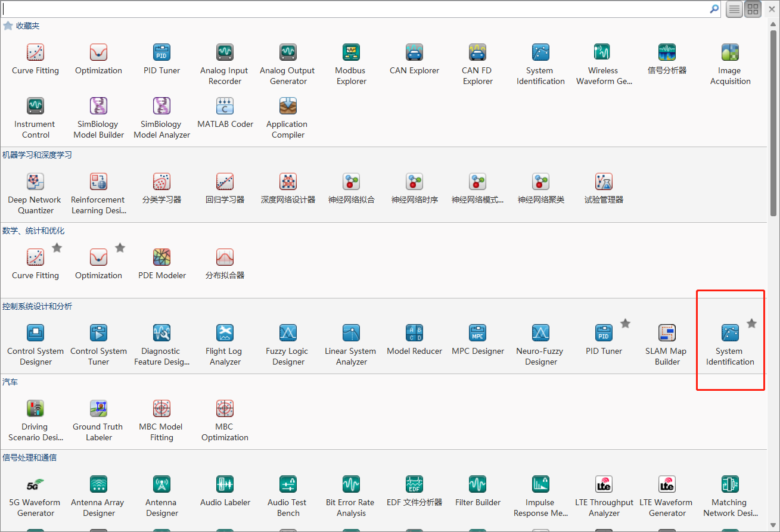This screenshot has width=780, height=532.
Task: Launch the 试验管理器 app
Action: click(x=604, y=189)
